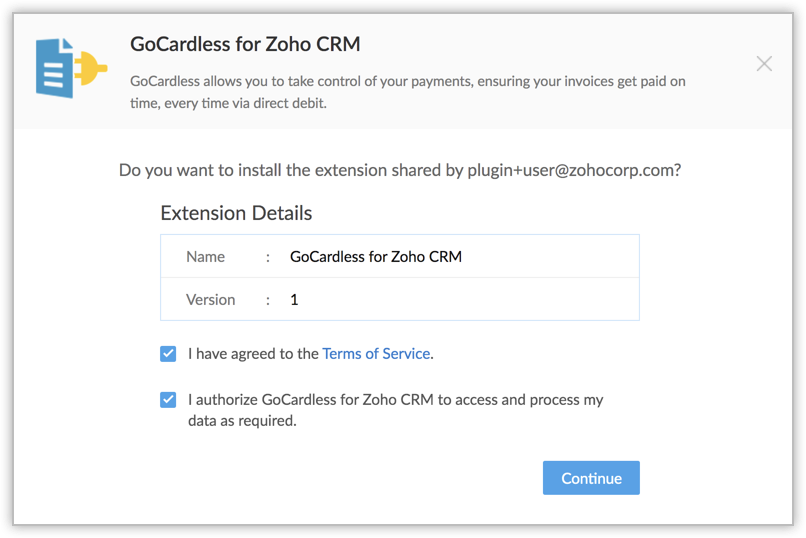806x538 pixels.
Task: Uncheck the Terms of Service agreement checkbox
Action: pyautogui.click(x=168, y=353)
